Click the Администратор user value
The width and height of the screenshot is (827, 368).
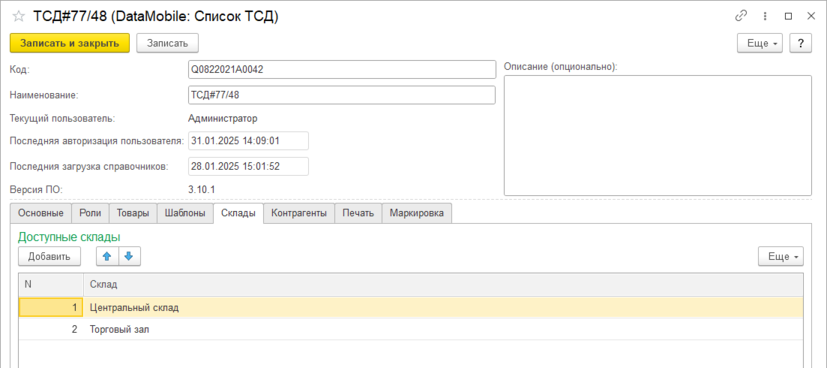pos(223,118)
